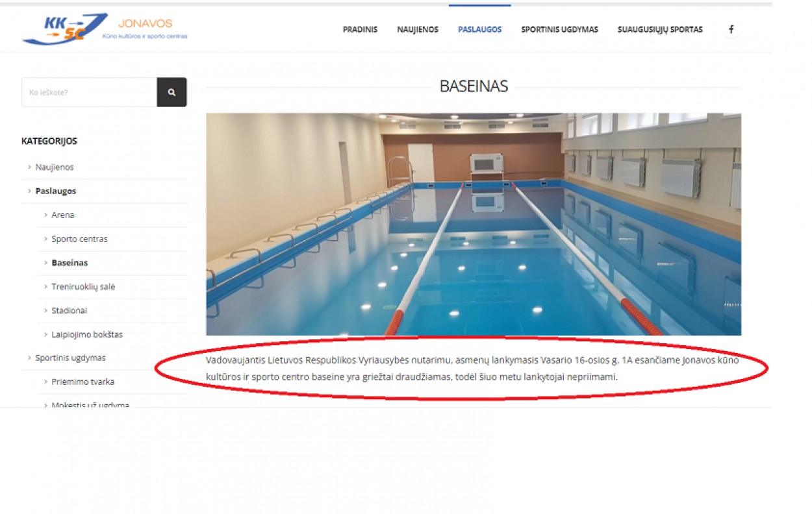This screenshot has width=812, height=514.
Task: Click the magnifying glass search button
Action: tap(171, 92)
